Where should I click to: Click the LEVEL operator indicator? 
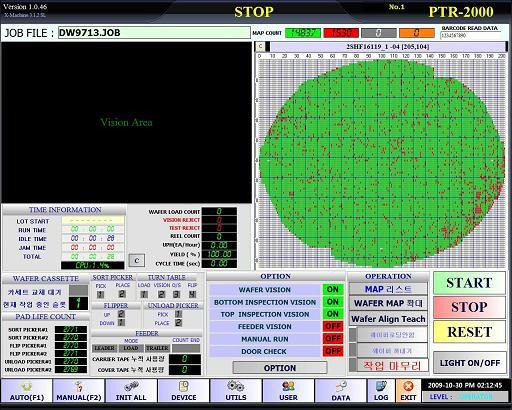pyautogui.click(x=465, y=397)
